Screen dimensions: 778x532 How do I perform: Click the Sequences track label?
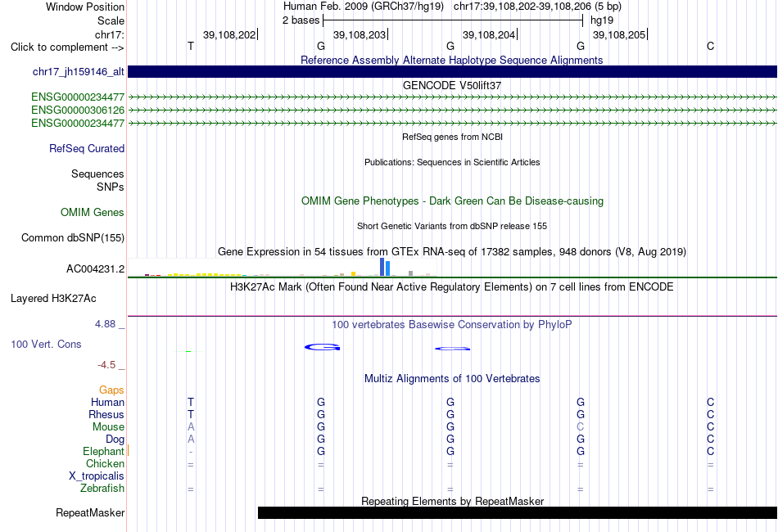tap(97, 174)
